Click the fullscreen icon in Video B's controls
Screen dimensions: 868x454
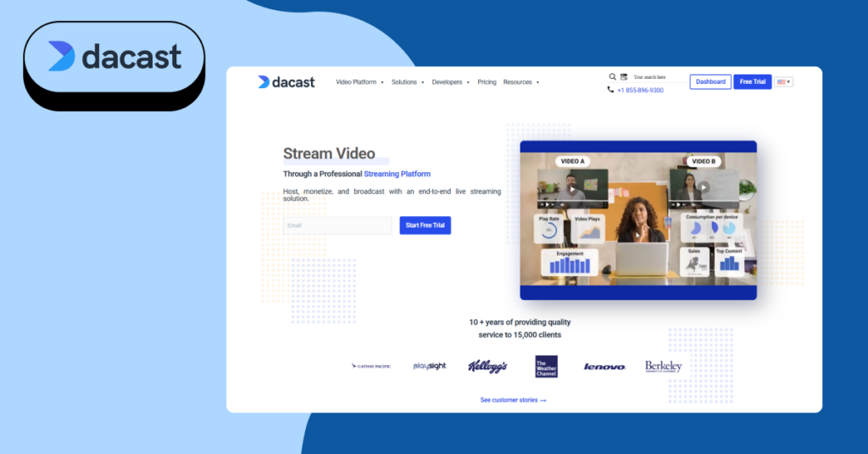tap(735, 205)
